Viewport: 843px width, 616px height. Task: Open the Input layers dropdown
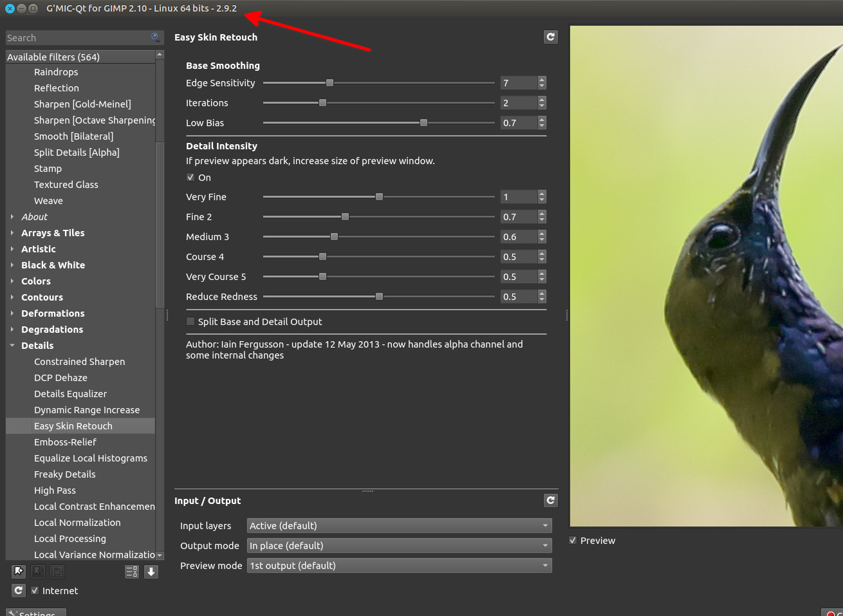[x=399, y=526]
